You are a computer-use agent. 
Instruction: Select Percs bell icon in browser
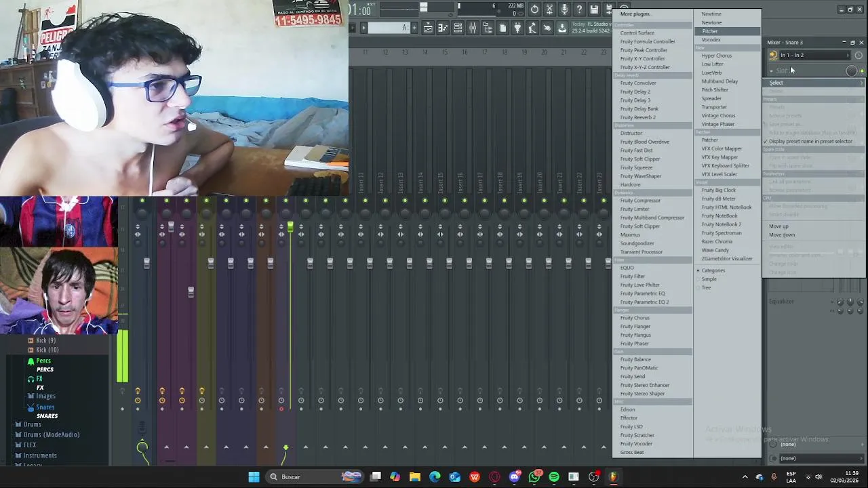pyautogui.click(x=31, y=361)
